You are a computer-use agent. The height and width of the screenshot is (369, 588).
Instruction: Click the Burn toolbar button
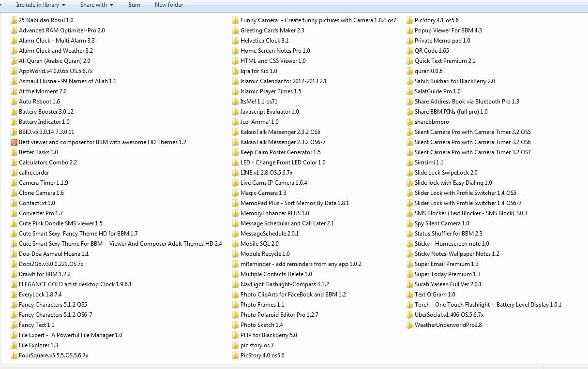pyautogui.click(x=135, y=5)
